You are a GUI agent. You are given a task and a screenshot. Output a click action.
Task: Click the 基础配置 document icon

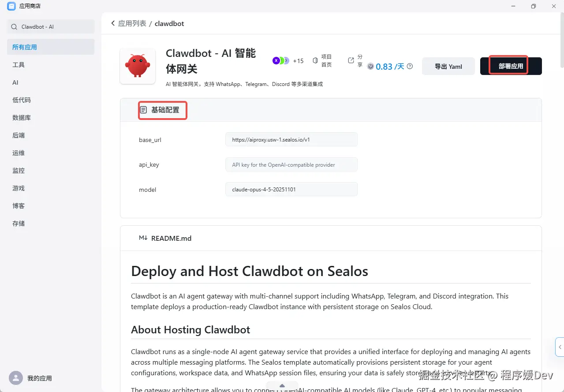tap(143, 110)
